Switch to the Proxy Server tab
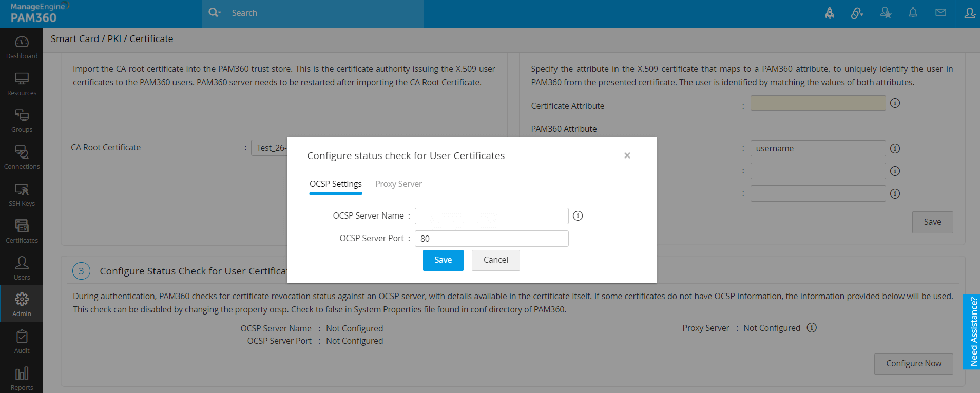The height and width of the screenshot is (393, 980). tap(398, 184)
